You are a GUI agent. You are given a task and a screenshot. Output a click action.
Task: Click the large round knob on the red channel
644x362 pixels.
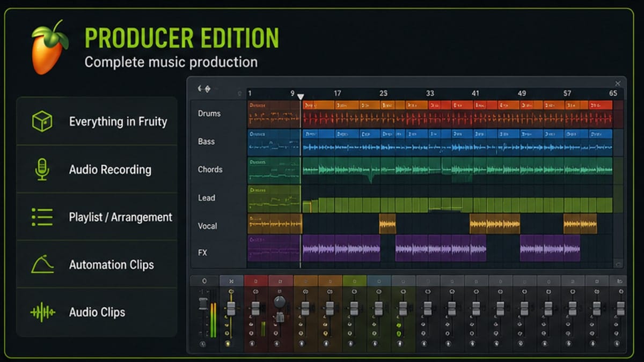pos(280,302)
